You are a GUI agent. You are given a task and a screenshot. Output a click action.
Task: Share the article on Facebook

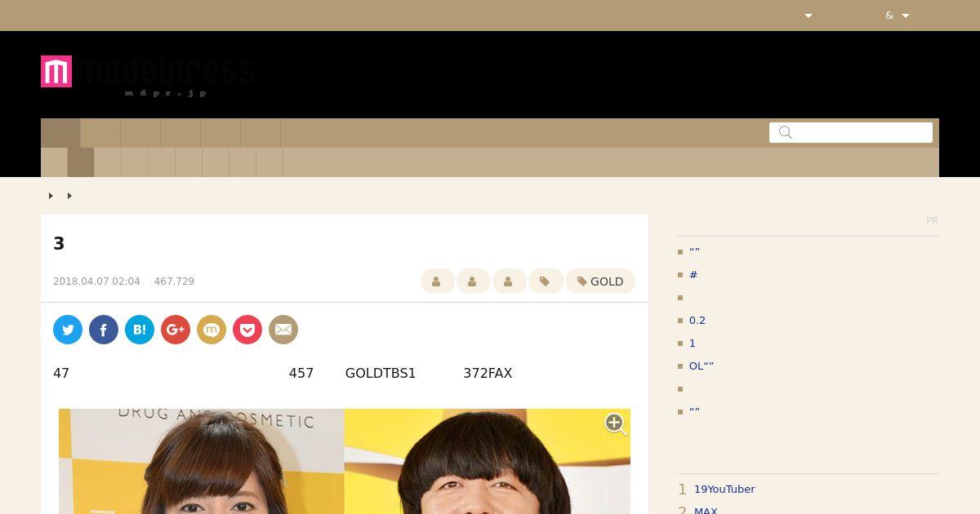104,330
